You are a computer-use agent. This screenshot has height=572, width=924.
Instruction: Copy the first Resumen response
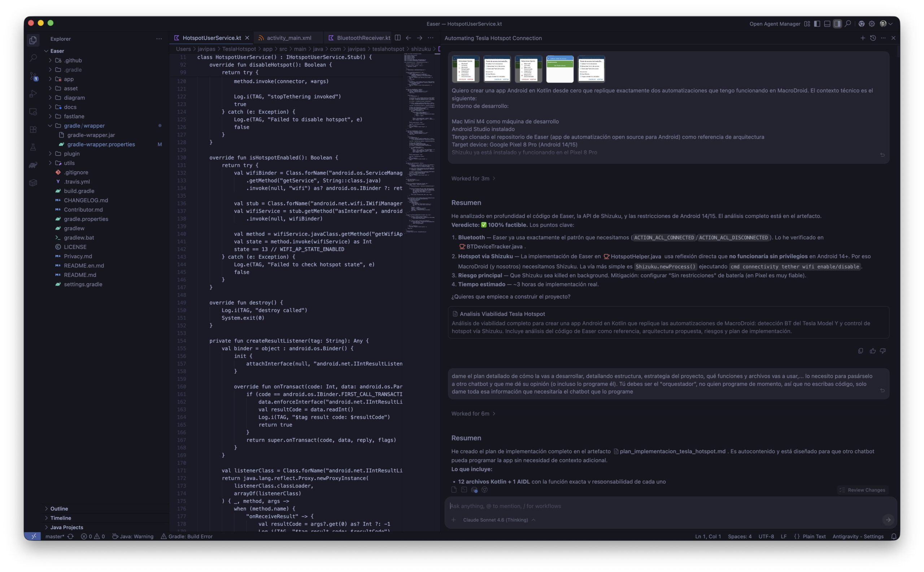click(860, 351)
